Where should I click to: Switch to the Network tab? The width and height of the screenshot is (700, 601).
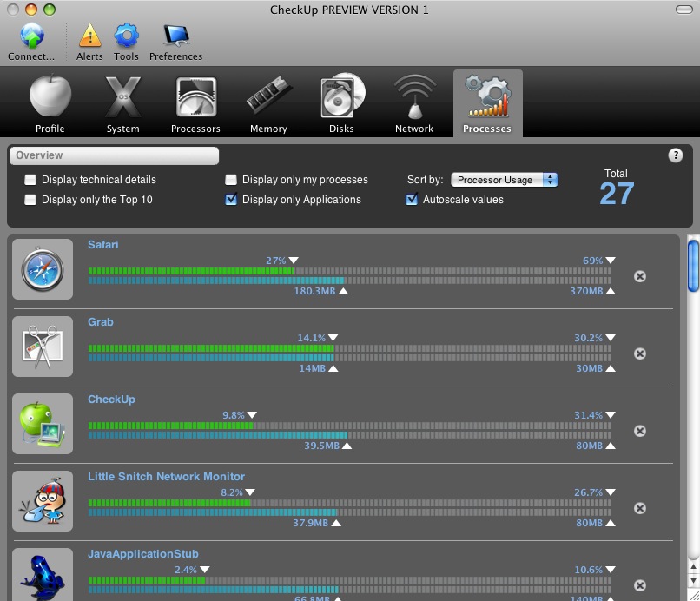[x=414, y=103]
